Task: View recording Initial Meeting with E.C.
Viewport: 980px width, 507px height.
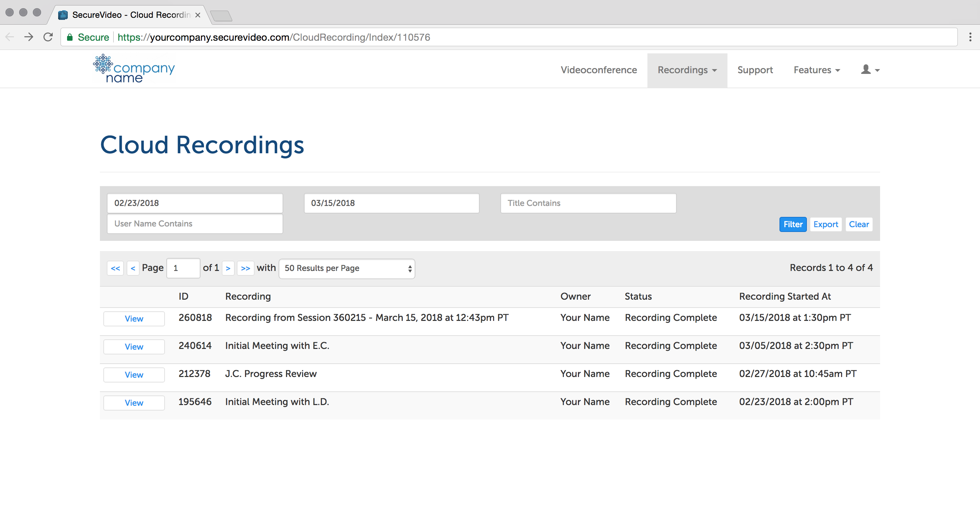Action: [134, 347]
